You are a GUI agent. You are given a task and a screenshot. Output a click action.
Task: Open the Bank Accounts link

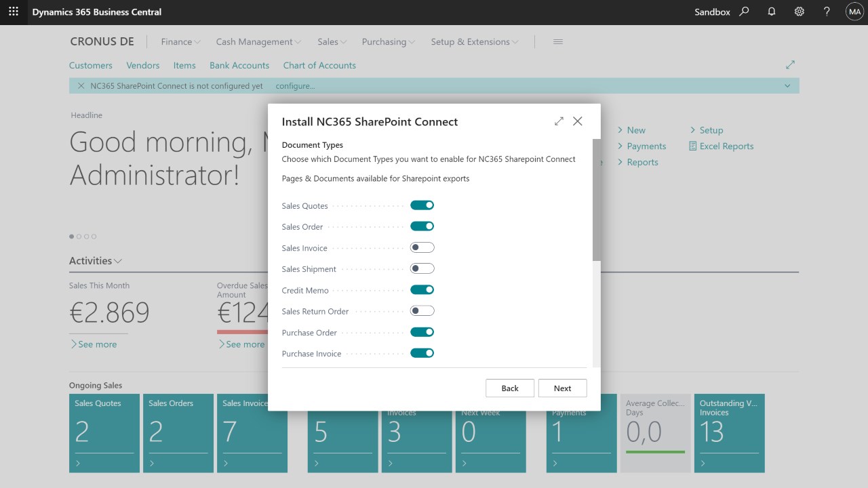239,66
